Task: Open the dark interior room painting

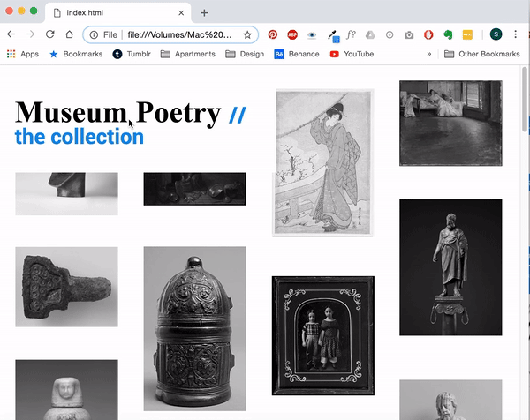Action: click(x=450, y=124)
